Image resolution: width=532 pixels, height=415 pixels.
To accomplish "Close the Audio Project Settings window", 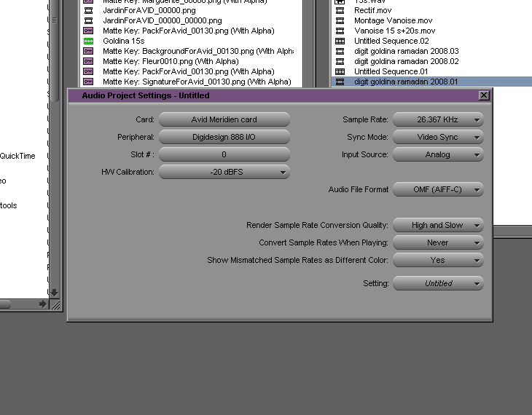I will 484,95.
